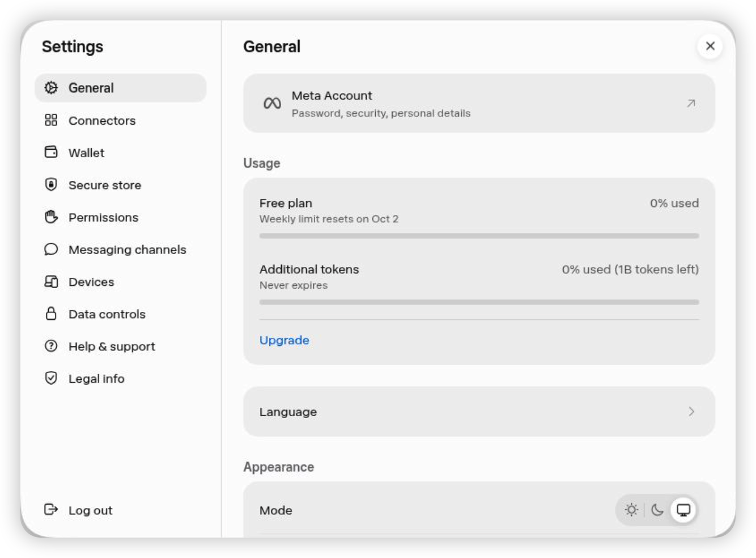Screen dimensions: 756x558
Task: Click the General gear icon in sidebar
Action: [51, 88]
